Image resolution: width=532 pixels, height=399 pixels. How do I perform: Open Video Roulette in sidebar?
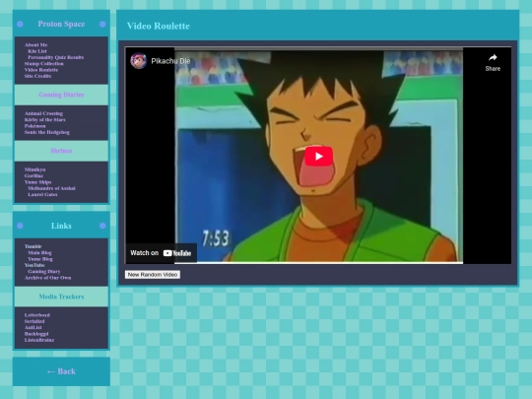coord(41,70)
